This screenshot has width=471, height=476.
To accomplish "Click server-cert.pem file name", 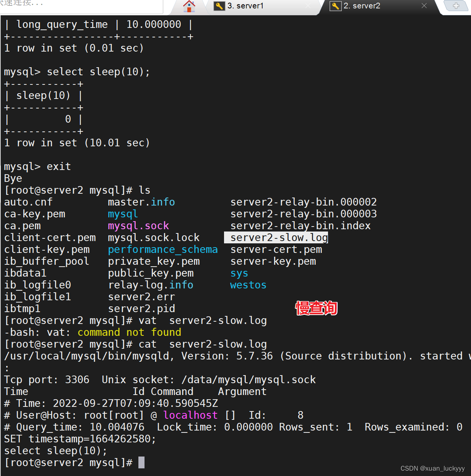I will [276, 249].
